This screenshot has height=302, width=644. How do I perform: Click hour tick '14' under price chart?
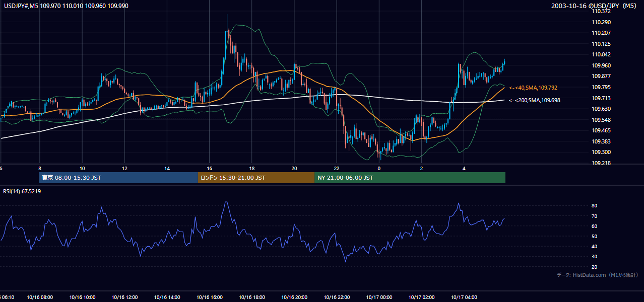[x=167, y=168]
